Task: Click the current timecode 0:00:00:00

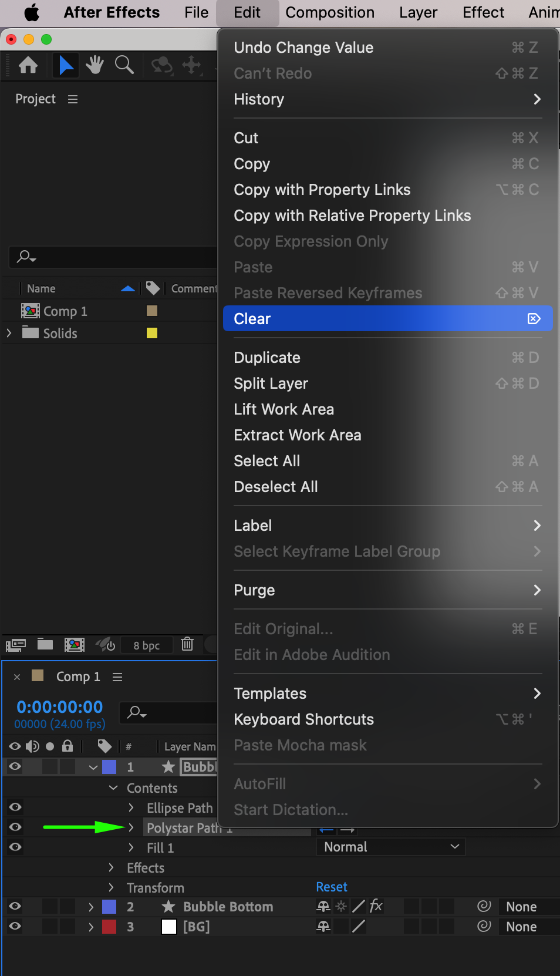Action: click(x=60, y=707)
